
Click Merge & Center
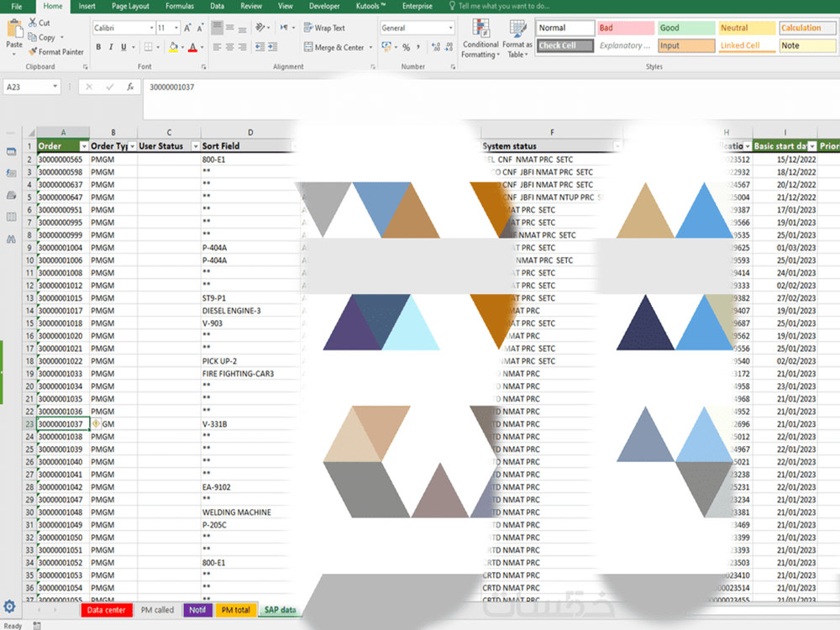click(x=334, y=47)
